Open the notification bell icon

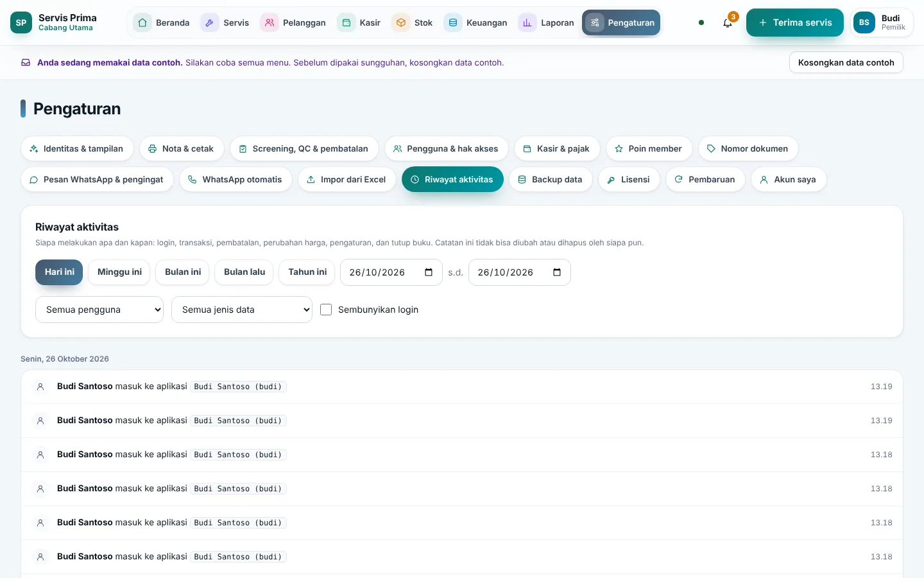727,23
